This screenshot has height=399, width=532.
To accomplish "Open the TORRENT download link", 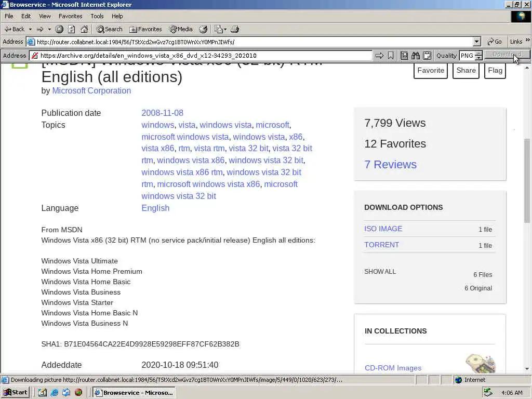I will [x=381, y=245].
